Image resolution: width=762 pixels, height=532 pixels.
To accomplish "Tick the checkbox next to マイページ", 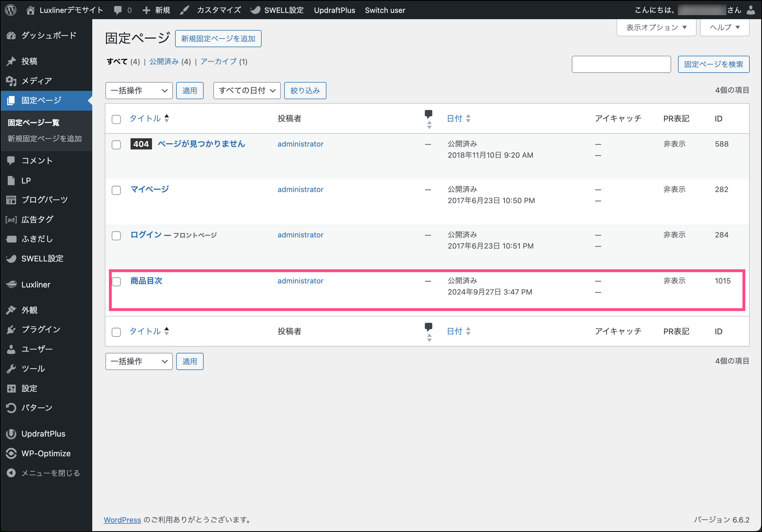I will pos(116,190).
